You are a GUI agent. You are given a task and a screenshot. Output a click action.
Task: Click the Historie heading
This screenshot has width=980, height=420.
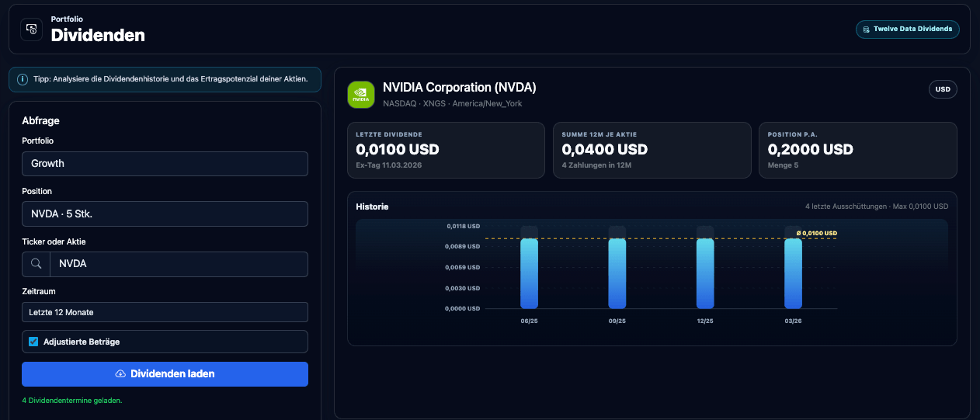coord(372,207)
